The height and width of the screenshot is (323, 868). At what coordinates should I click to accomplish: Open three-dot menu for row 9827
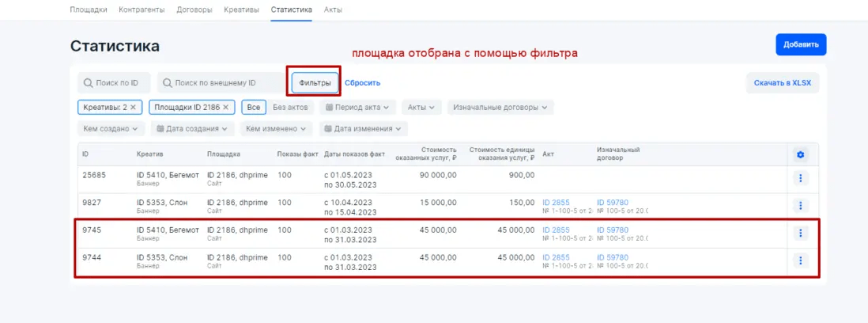click(800, 206)
